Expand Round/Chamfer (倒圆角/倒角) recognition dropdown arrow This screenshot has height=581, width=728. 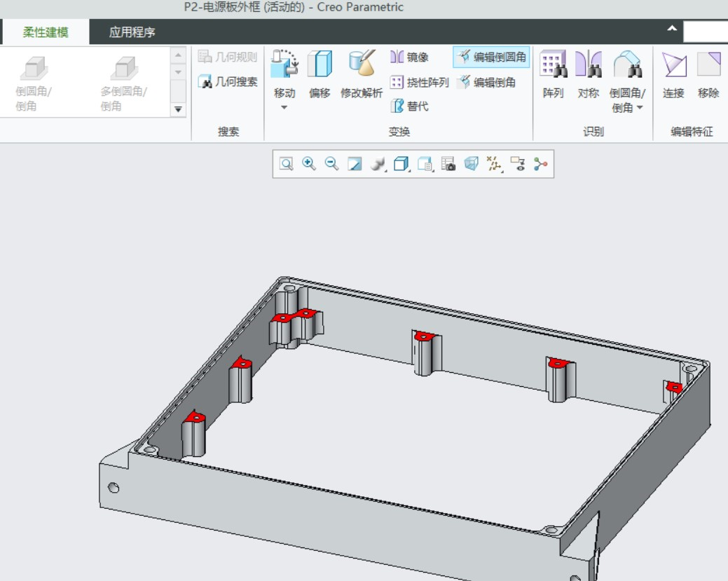pyautogui.click(x=640, y=108)
